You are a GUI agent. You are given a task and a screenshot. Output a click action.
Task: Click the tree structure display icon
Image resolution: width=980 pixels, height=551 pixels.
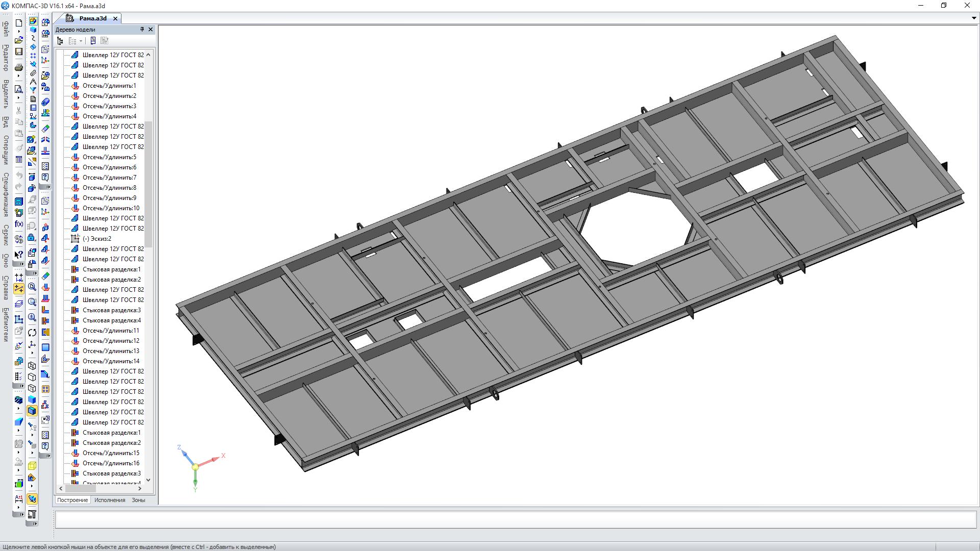[60, 41]
